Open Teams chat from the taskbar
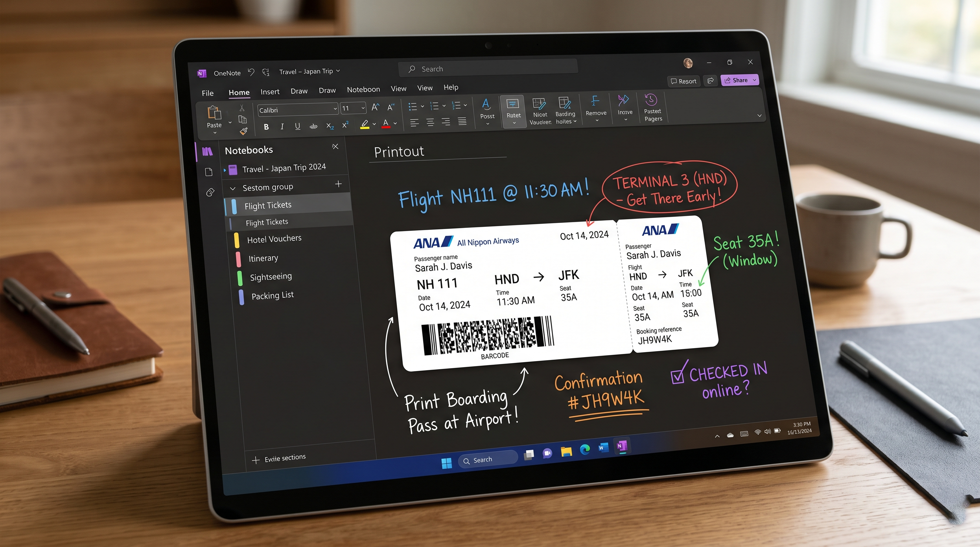 547,453
